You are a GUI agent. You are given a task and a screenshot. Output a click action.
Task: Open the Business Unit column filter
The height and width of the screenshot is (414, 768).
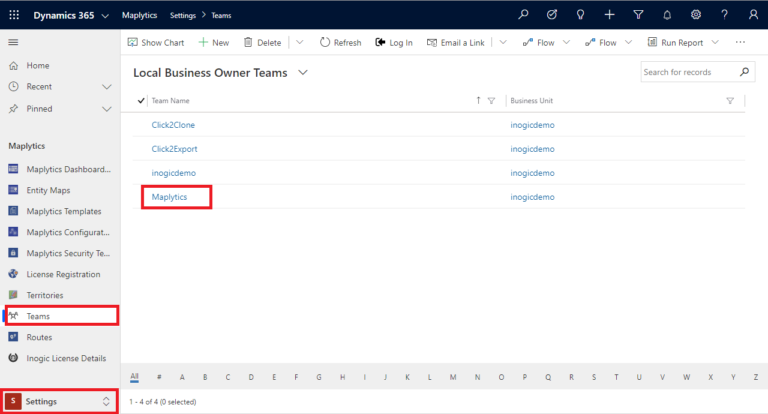click(x=730, y=100)
